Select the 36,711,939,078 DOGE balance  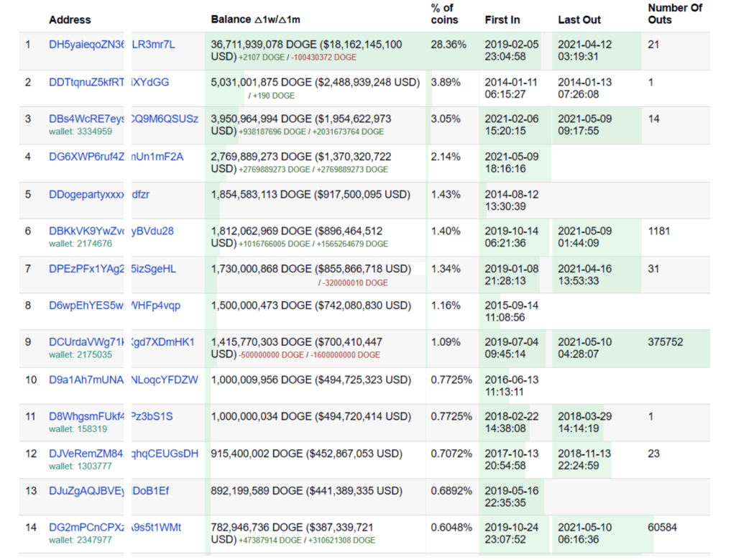[264, 45]
